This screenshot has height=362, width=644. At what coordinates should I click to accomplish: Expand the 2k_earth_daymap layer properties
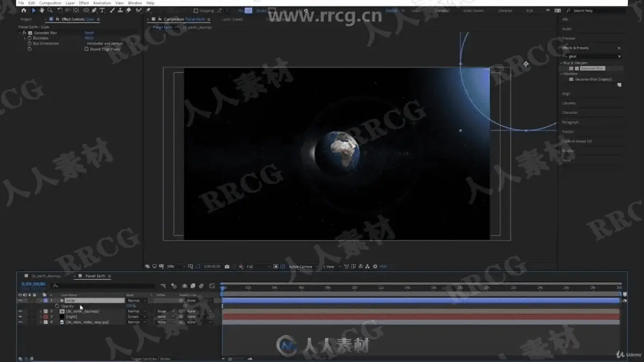coord(41,311)
